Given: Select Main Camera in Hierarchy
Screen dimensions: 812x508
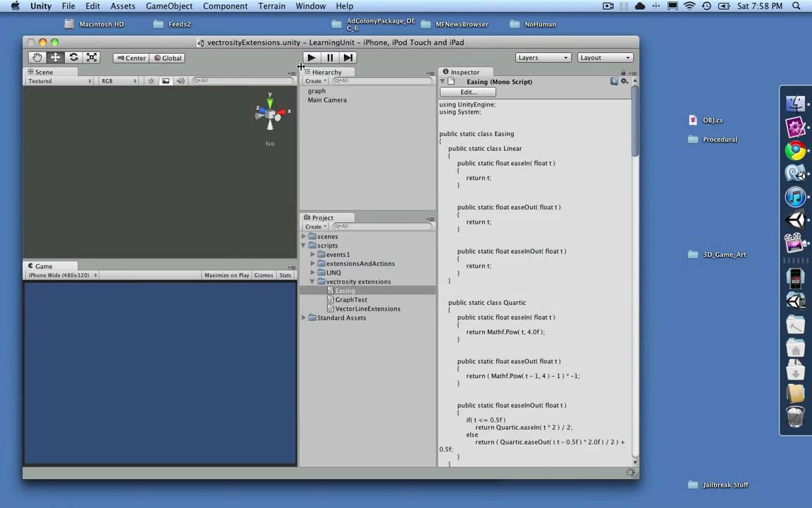Looking at the screenshot, I should [327, 100].
